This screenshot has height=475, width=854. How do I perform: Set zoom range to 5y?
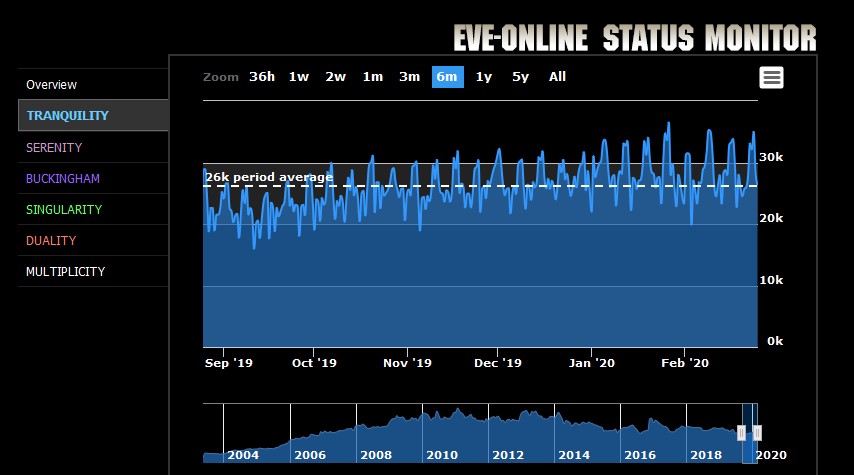pyautogui.click(x=520, y=77)
